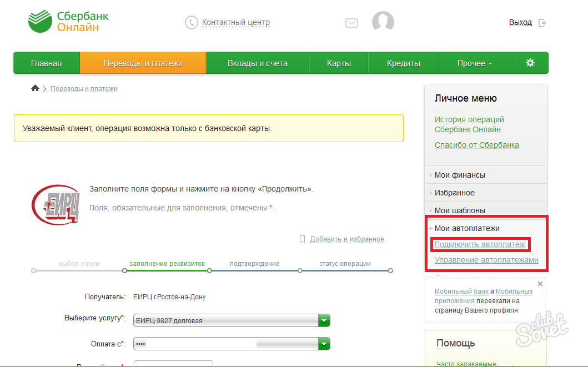Open settings gear in green menu bar

coord(530,63)
